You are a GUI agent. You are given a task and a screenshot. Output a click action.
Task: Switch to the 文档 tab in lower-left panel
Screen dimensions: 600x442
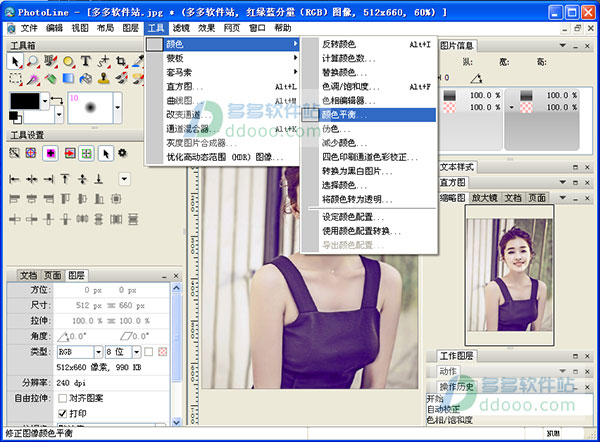(x=28, y=275)
